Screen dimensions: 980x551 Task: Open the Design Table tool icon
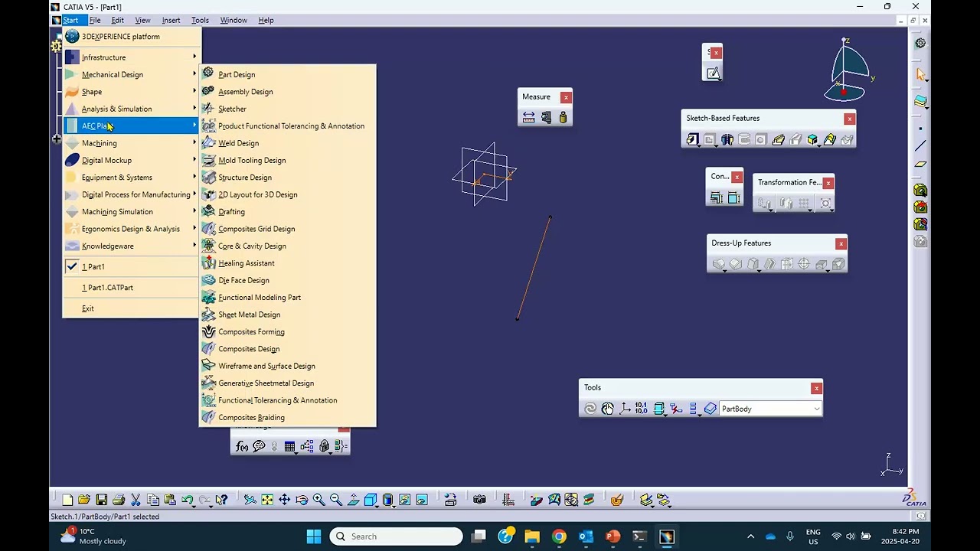pyautogui.click(x=290, y=446)
